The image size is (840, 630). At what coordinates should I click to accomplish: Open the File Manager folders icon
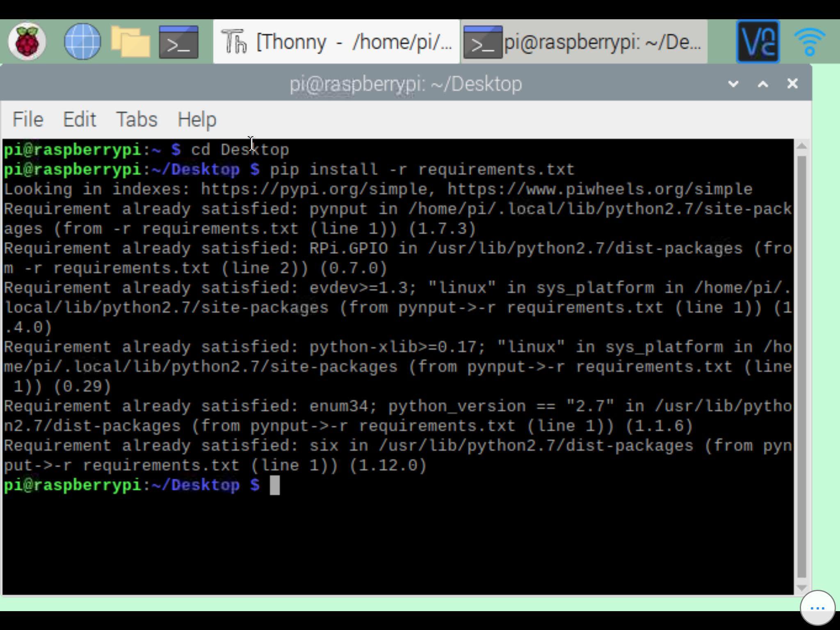click(x=130, y=41)
